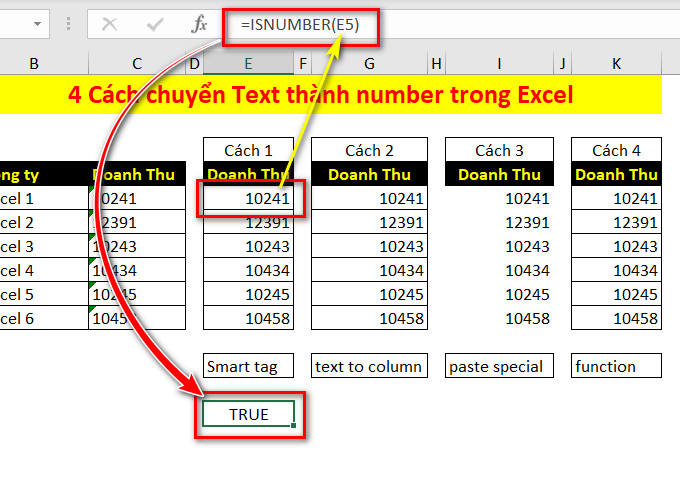The image size is (680, 495).
Task: Select the 'Cách 3' label cell
Action: 499,150
